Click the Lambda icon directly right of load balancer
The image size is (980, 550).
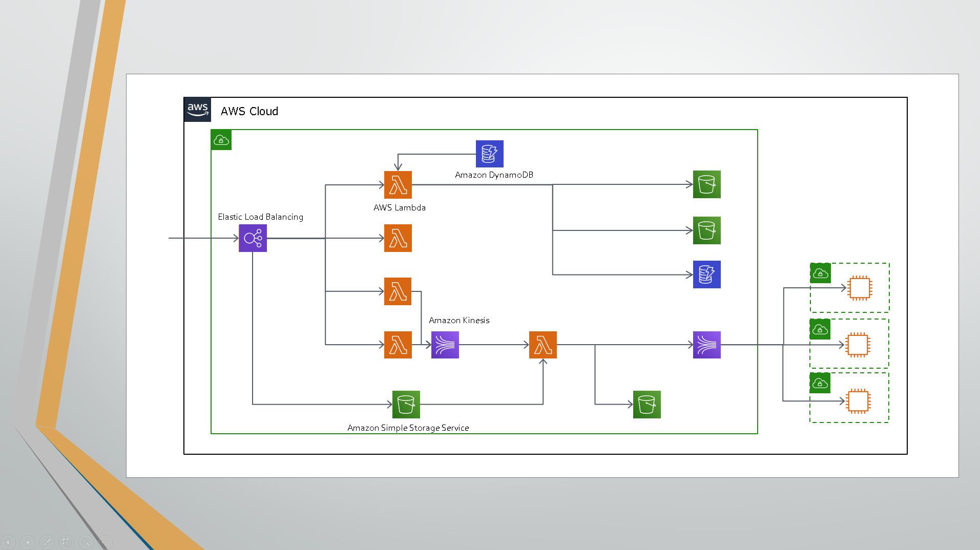click(398, 238)
